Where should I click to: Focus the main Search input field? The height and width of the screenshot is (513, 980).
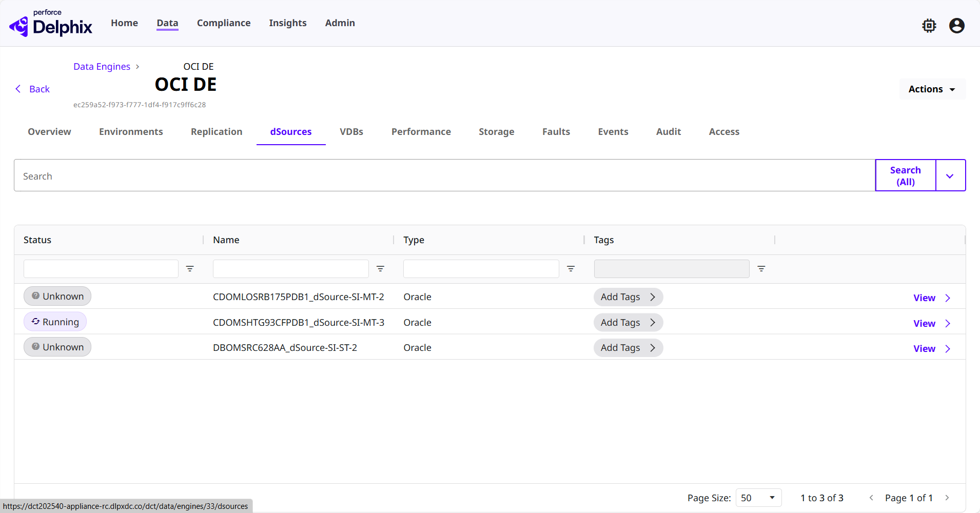pos(444,175)
